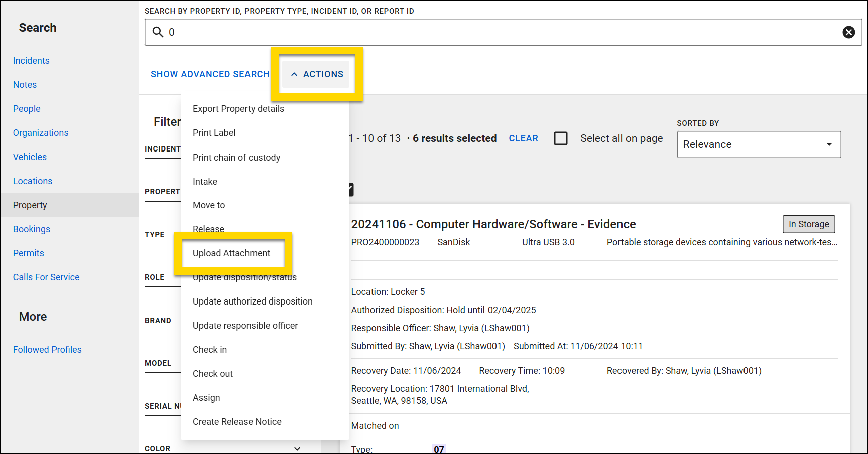Expand the COLOR filter section
Screen dimensions: 868x454
(x=297, y=448)
